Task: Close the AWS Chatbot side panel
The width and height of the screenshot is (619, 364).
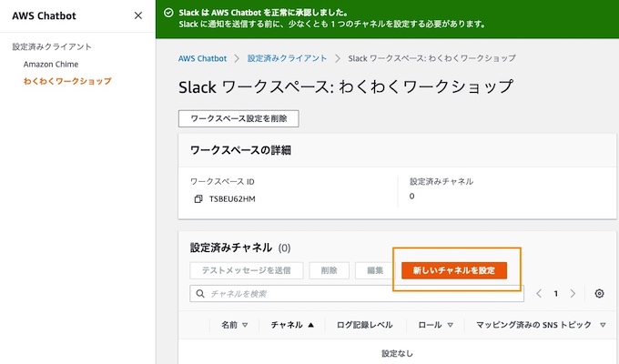Action: pos(138,15)
